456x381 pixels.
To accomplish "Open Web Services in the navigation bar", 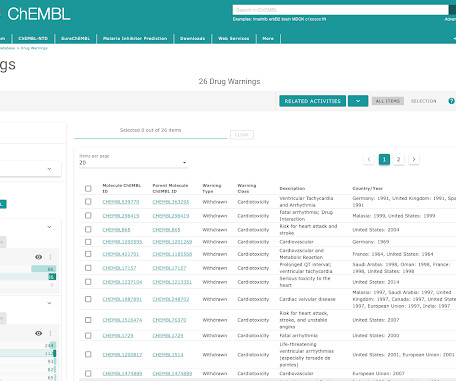I will click(234, 39).
